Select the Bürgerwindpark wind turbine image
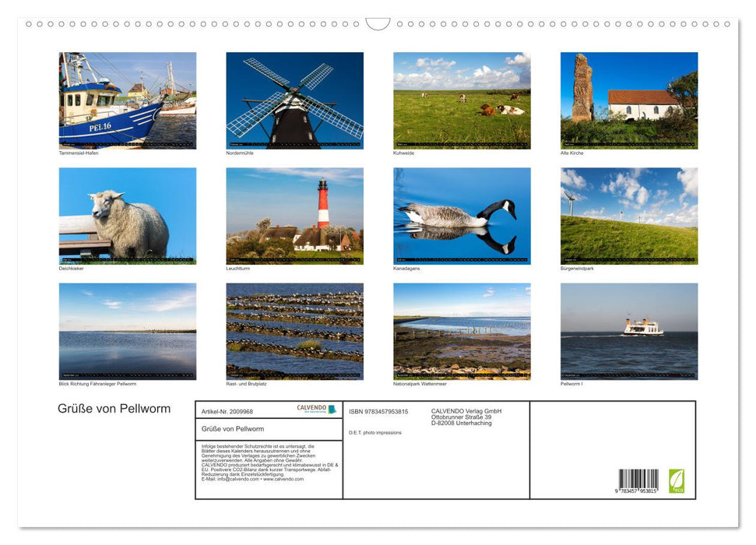The height and width of the screenshot is (545, 756). tap(629, 216)
